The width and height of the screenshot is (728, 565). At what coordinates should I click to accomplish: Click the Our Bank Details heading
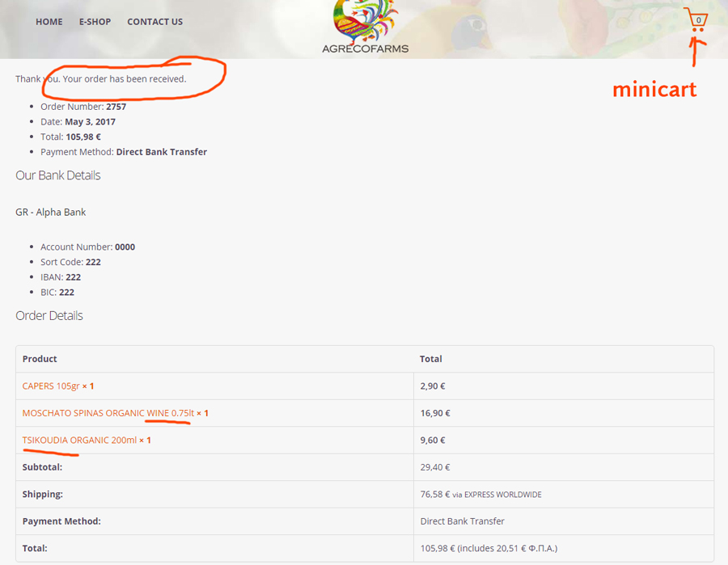coord(58,175)
